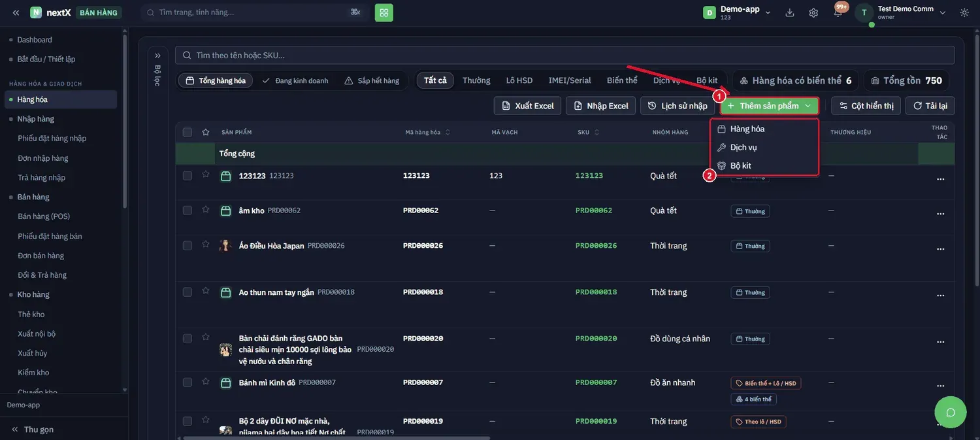This screenshot has height=440, width=980.
Task: Click Thu gọn to collapse the sidebar
Action: coord(32,430)
